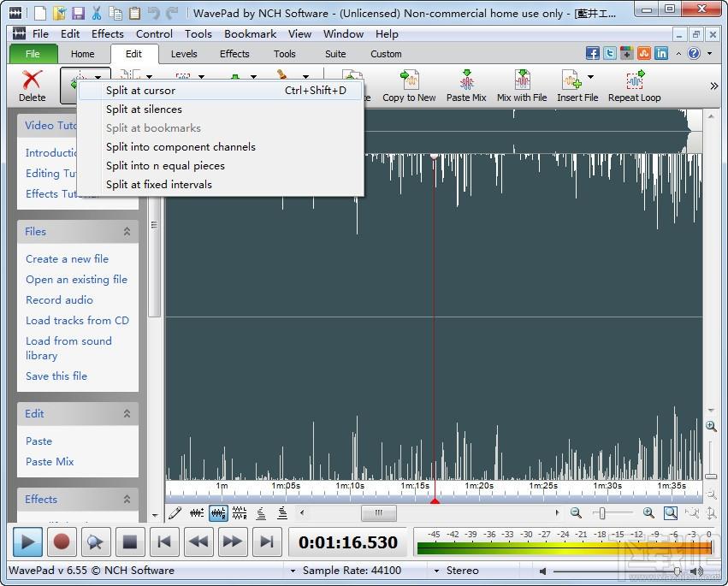
Task: Choose Split into component channels
Action: click(x=220, y=147)
